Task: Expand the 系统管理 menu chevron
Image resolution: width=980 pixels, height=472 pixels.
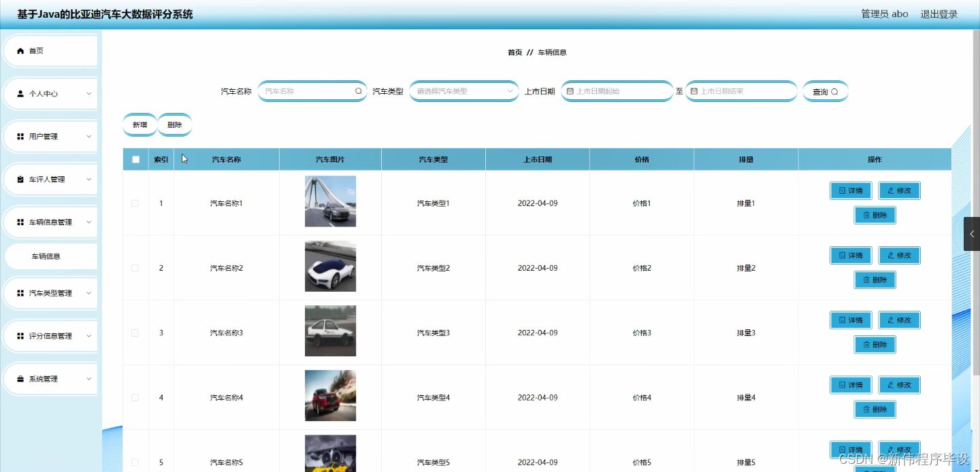Action: tap(88, 379)
